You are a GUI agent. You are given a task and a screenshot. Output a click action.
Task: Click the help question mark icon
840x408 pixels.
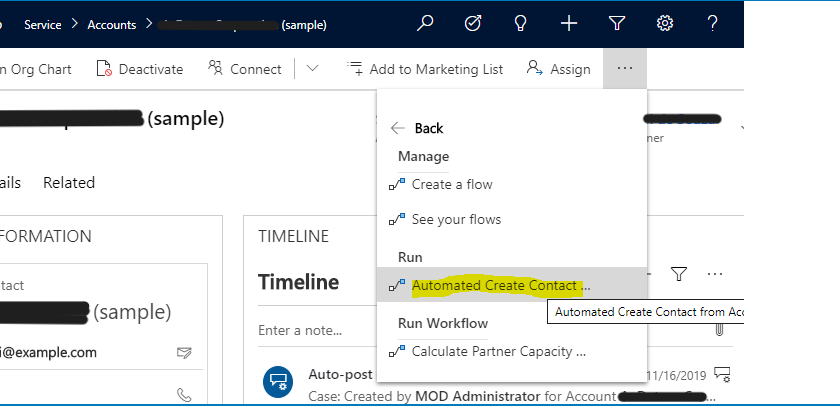coord(712,24)
